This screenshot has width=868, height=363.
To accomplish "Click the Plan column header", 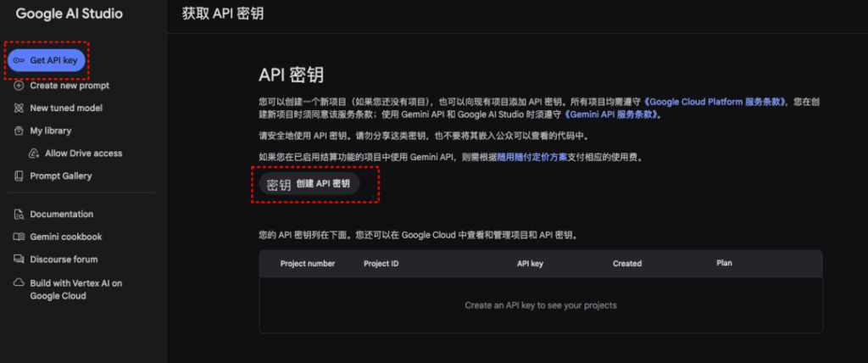I will 724,264.
